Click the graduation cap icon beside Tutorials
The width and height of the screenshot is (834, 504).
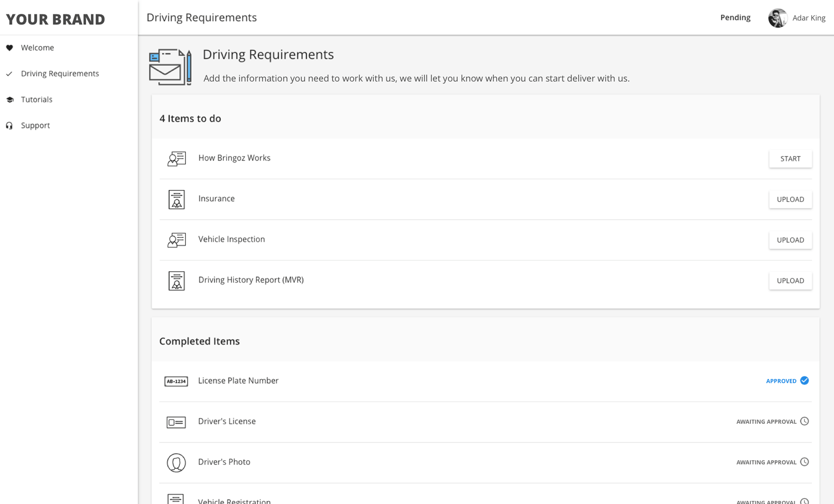(10, 100)
